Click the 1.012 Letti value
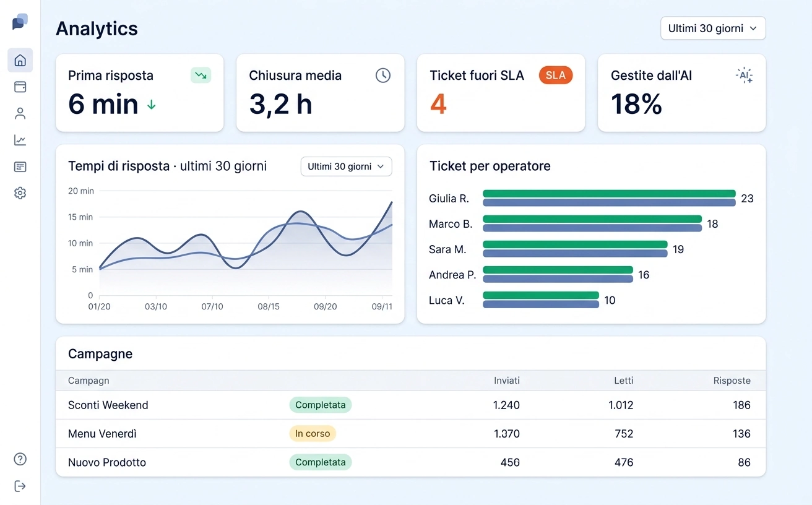 [621, 405]
